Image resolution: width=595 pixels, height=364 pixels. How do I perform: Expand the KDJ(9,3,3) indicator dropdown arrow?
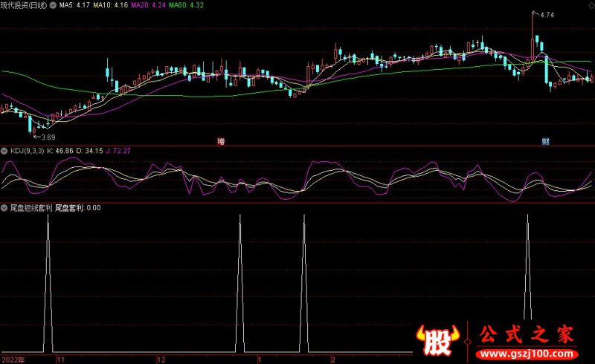click(x=4, y=151)
